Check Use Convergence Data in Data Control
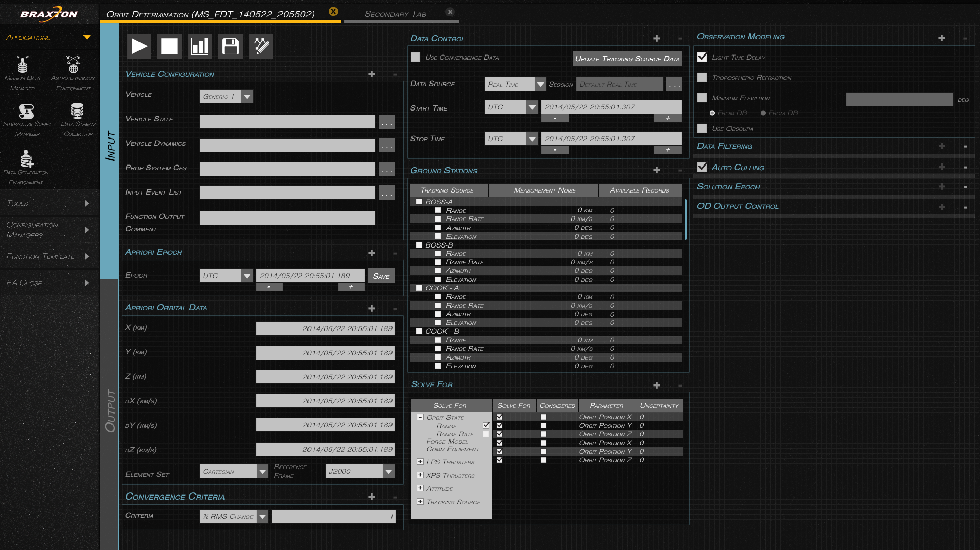980x550 pixels. [x=415, y=57]
